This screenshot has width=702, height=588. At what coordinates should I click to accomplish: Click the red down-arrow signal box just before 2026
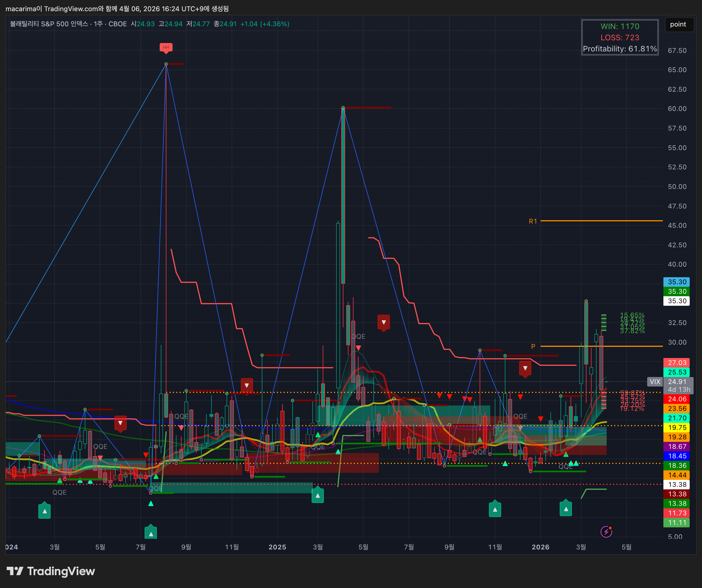pos(525,369)
